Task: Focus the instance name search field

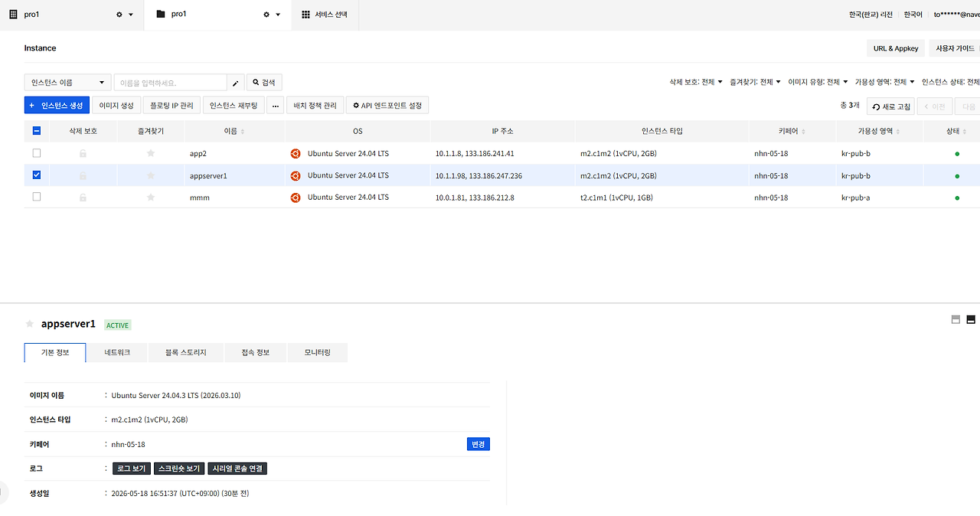Action: (171, 83)
